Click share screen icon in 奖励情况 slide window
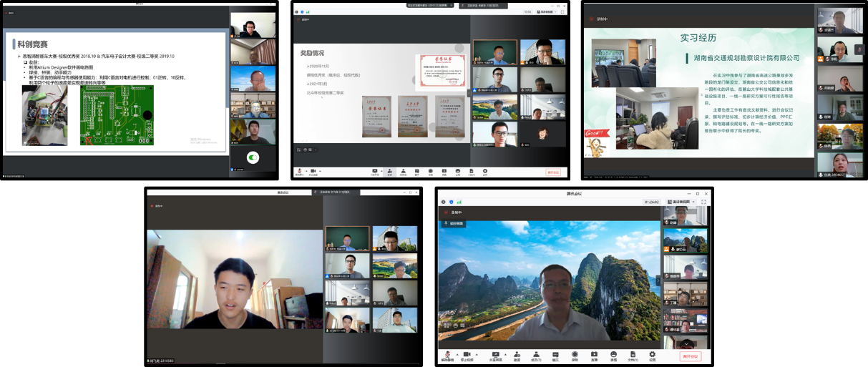868x367 pixels. (374, 172)
